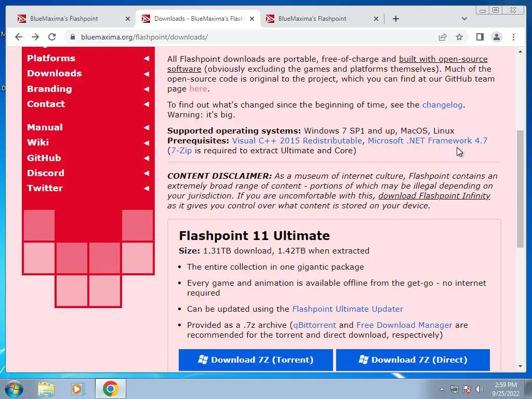This screenshot has width=532, height=399.
Task: Select Chrome icon in taskbar
Action: [110, 389]
